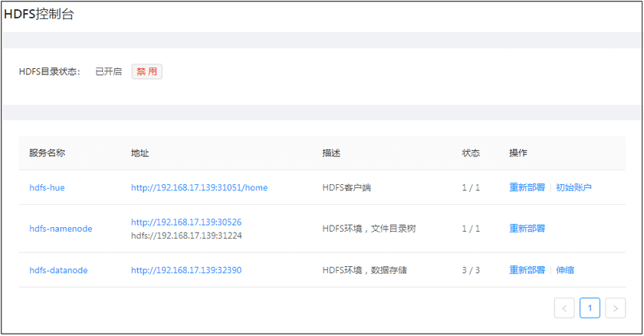Click the previous page arrow icon
The width and height of the screenshot is (644, 336).
(564, 308)
